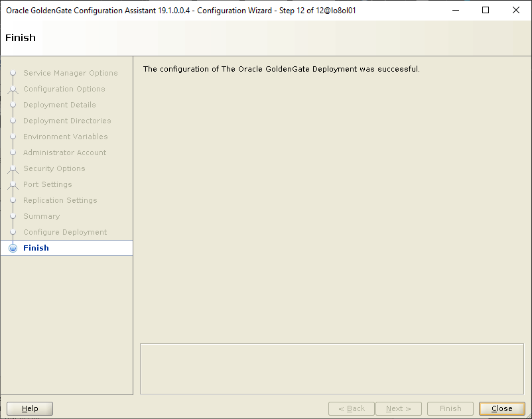532x419 pixels.
Task: Open Help for the configuration wizard
Action: [30, 408]
